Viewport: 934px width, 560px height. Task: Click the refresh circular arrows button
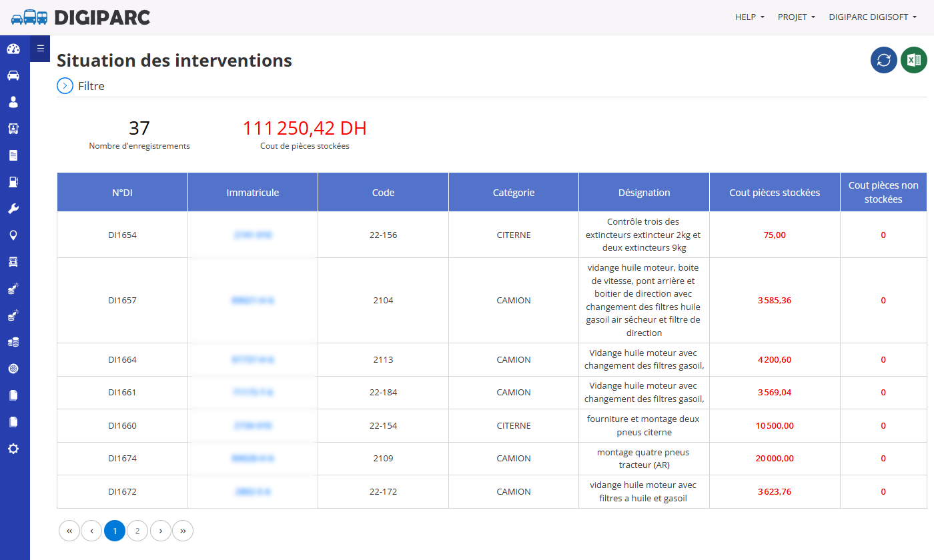pos(884,60)
